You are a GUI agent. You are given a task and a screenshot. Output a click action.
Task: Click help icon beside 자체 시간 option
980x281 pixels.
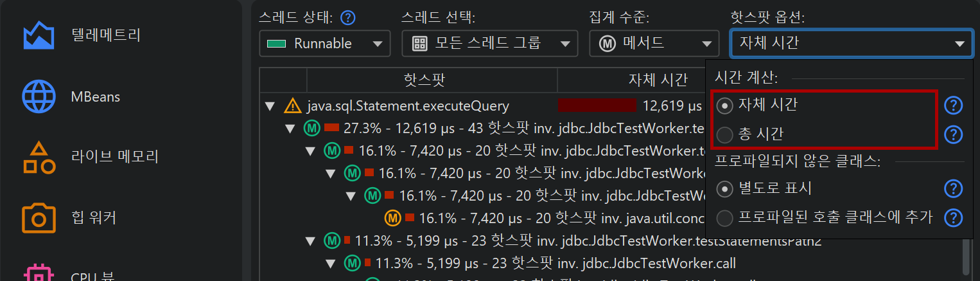(954, 104)
